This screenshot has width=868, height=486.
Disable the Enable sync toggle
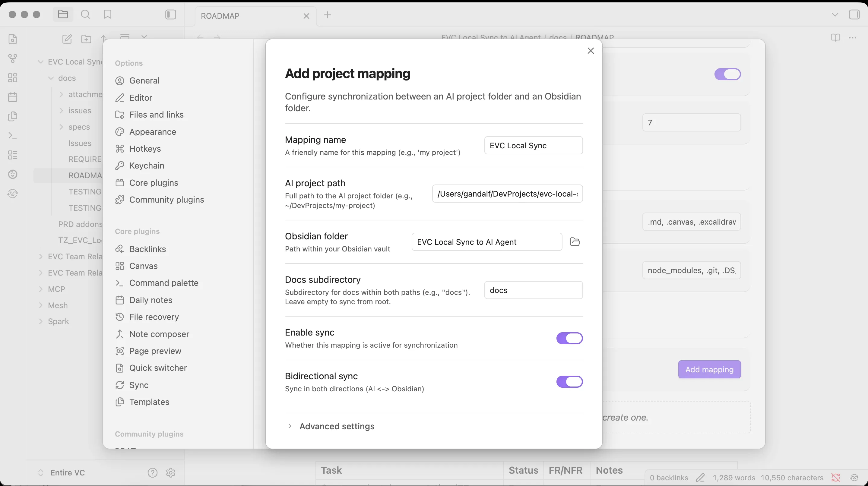569,338
